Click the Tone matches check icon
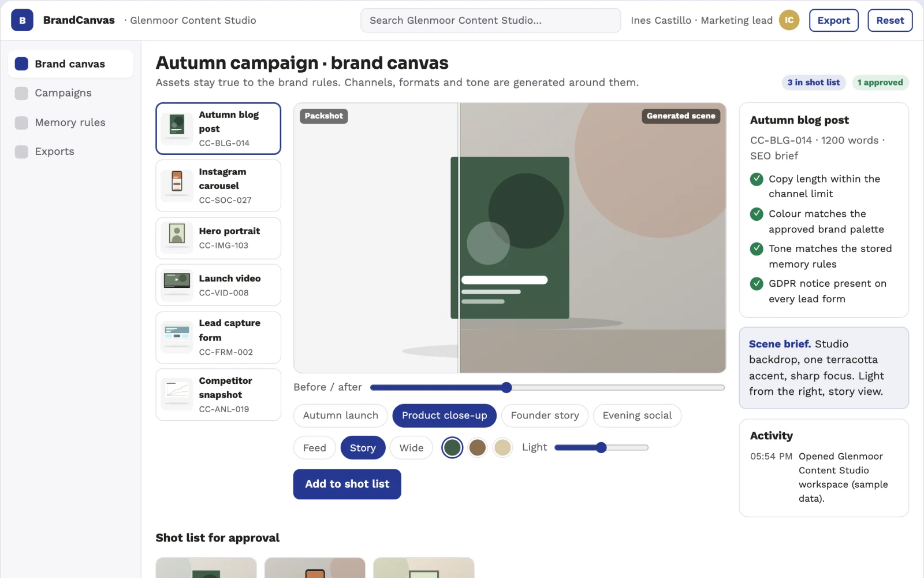 [757, 249]
